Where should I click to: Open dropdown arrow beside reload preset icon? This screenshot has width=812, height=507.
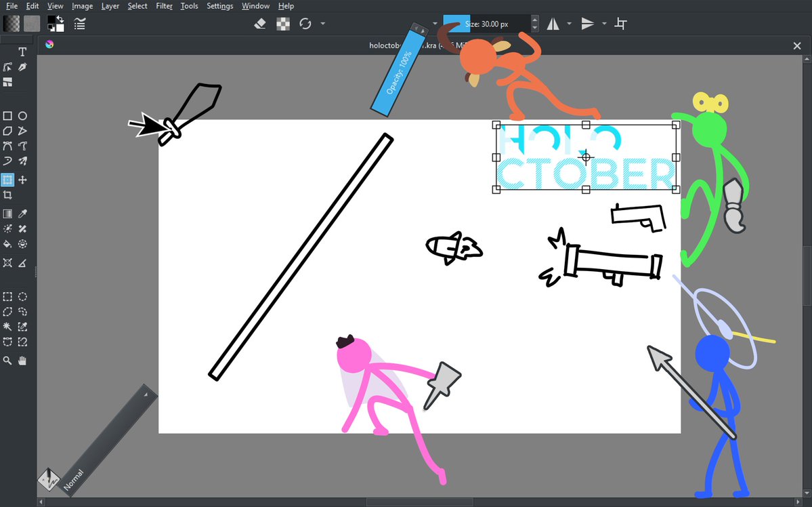pyautogui.click(x=322, y=23)
